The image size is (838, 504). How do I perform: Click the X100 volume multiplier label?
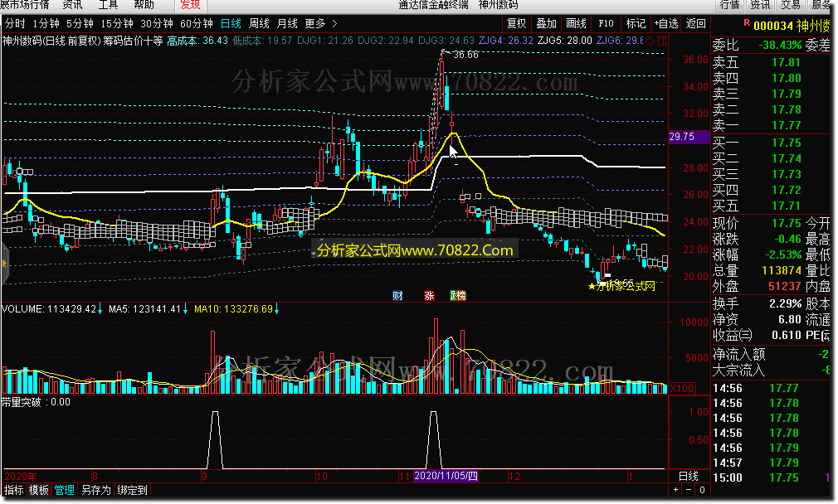pos(682,388)
